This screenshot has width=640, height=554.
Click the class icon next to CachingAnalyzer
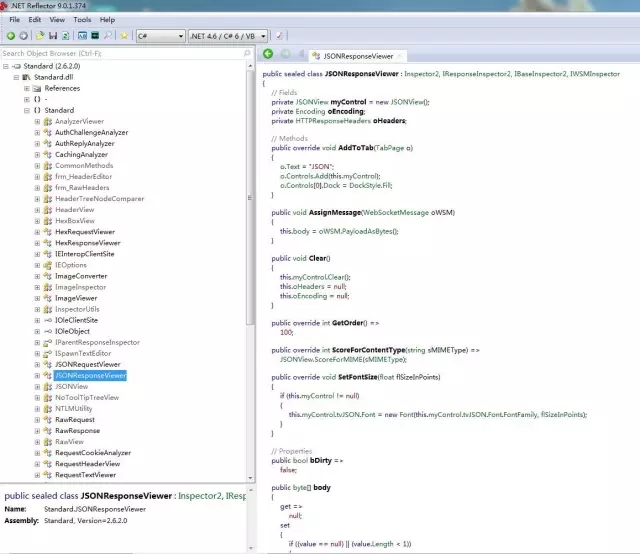(48, 154)
